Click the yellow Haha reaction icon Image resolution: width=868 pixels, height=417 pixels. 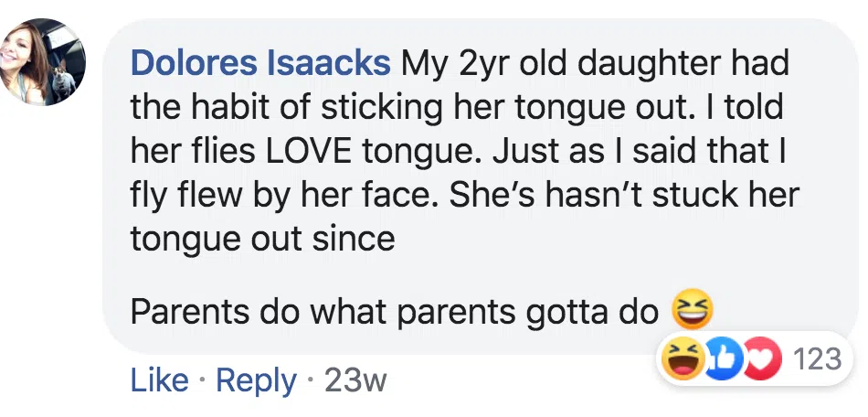pyautogui.click(x=680, y=358)
